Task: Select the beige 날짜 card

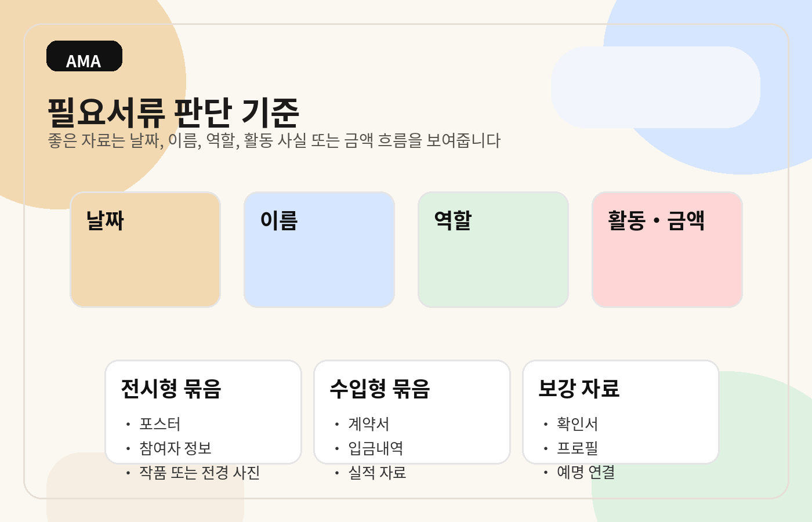Action: (x=145, y=249)
